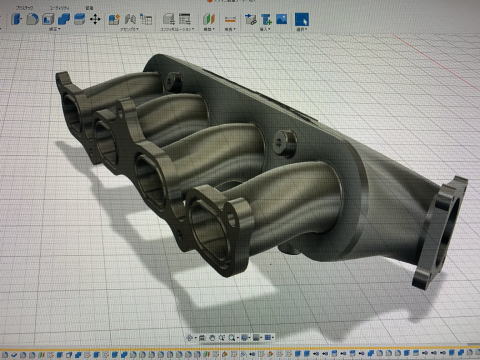Click the Insert Derive icon
Image resolution: width=480 pixels, height=360 pixels.
250,19
